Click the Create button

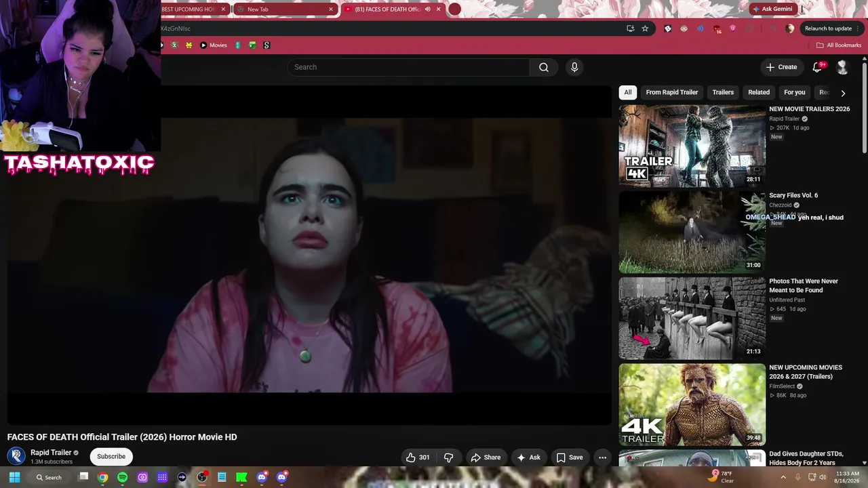(x=781, y=67)
